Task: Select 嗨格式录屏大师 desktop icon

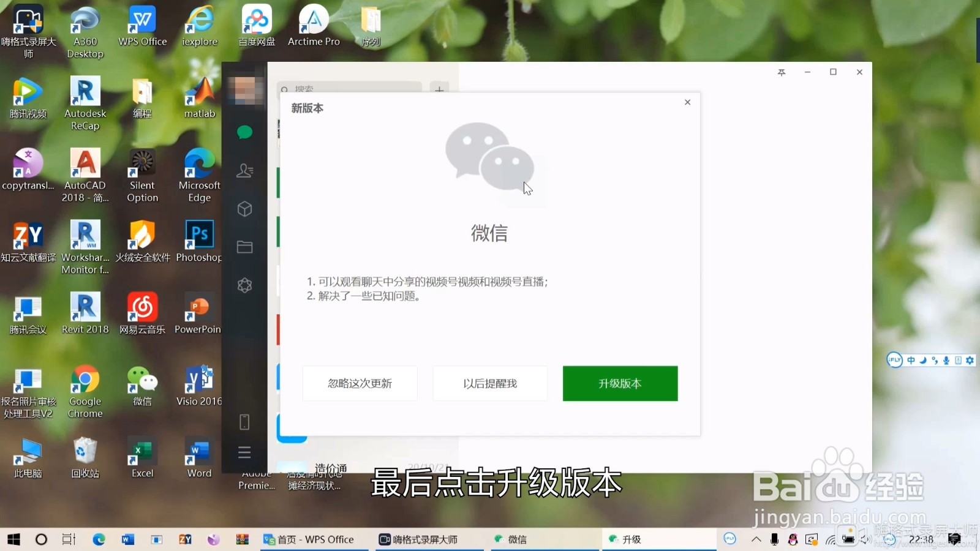Action: (x=28, y=32)
